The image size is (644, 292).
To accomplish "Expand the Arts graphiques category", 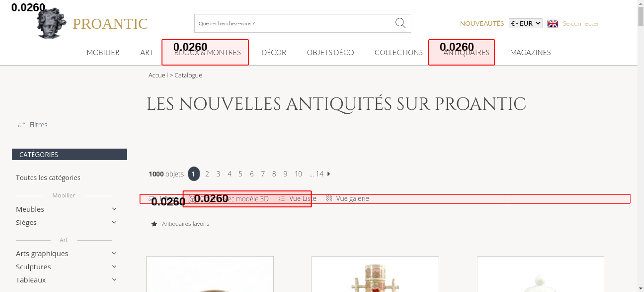I will tap(114, 254).
